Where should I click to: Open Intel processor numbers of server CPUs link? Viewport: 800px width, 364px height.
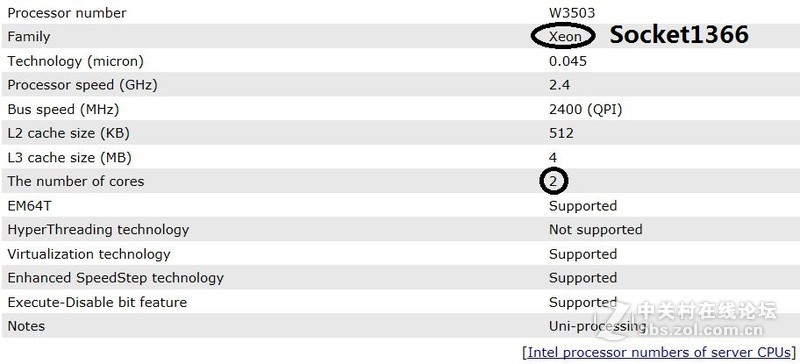660,352
